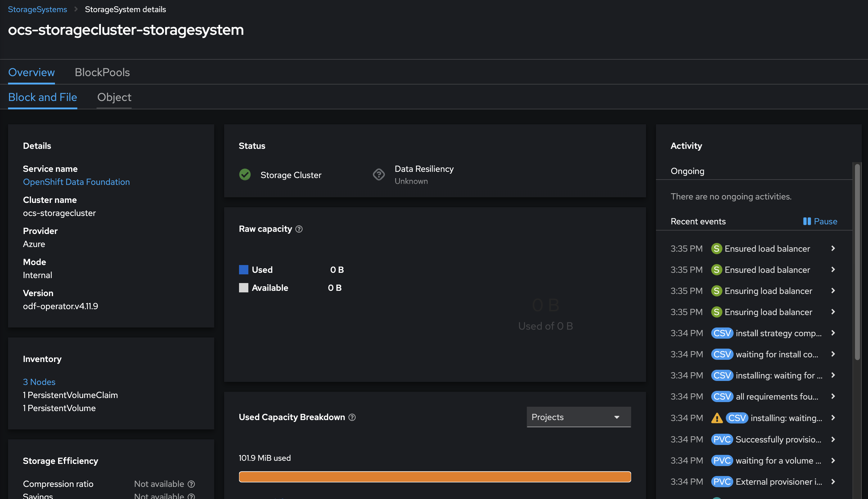Open the OpenShift Data Foundation service link

76,181
